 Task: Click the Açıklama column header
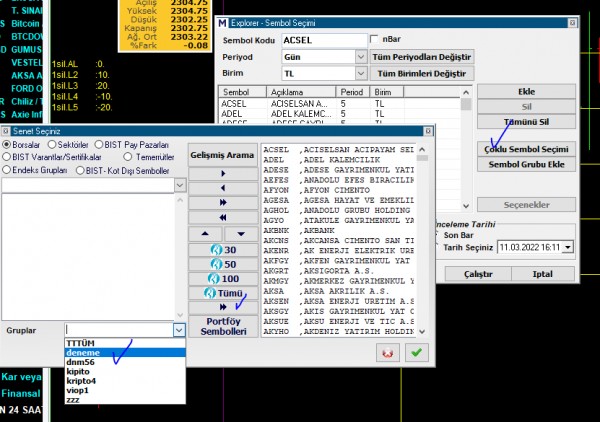pos(301,92)
